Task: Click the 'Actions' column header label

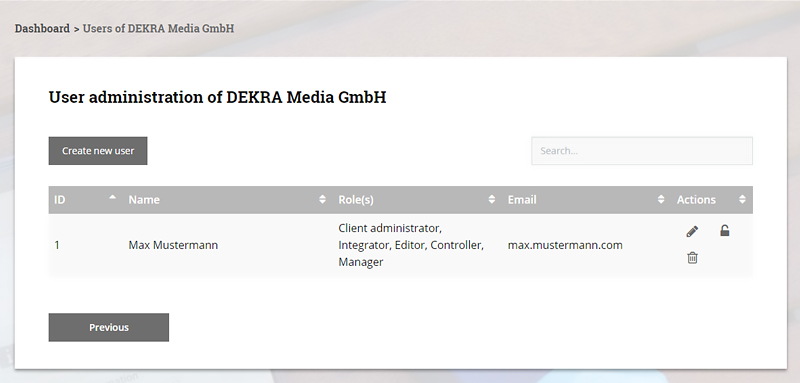Action: pyautogui.click(x=696, y=199)
